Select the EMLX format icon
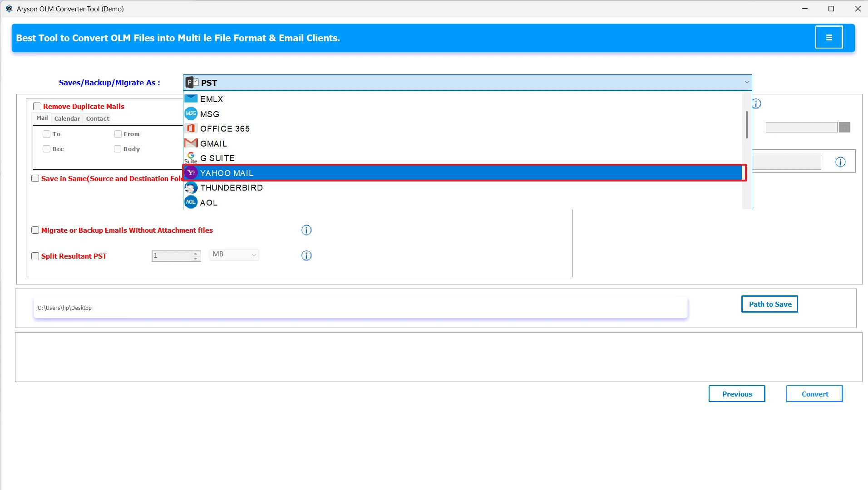This screenshot has height=490, width=868. [191, 99]
